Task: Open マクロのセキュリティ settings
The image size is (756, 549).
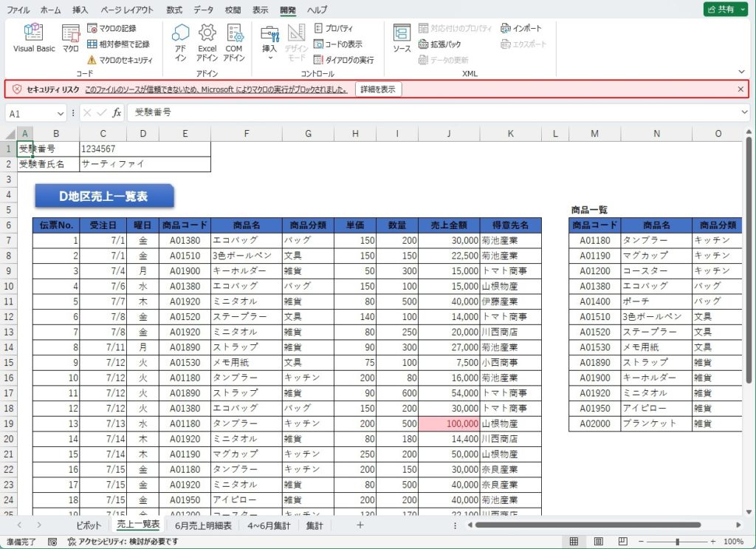Action: [x=120, y=60]
